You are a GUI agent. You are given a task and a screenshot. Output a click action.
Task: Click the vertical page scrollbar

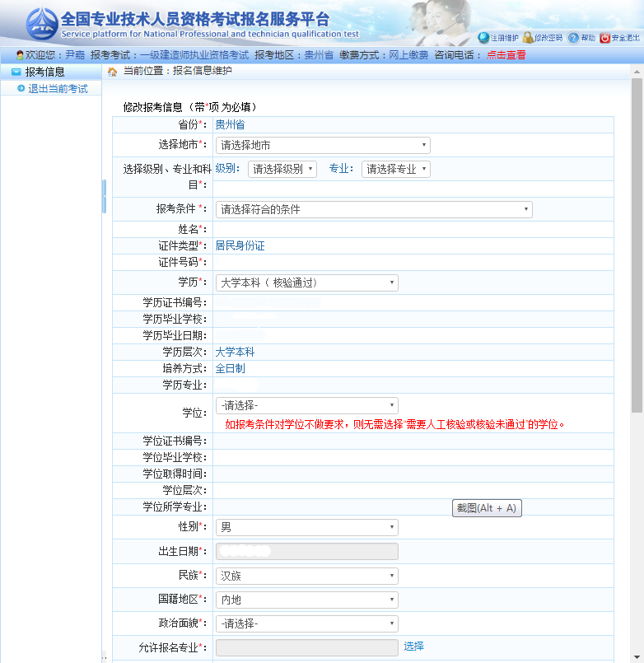pyautogui.click(x=637, y=247)
